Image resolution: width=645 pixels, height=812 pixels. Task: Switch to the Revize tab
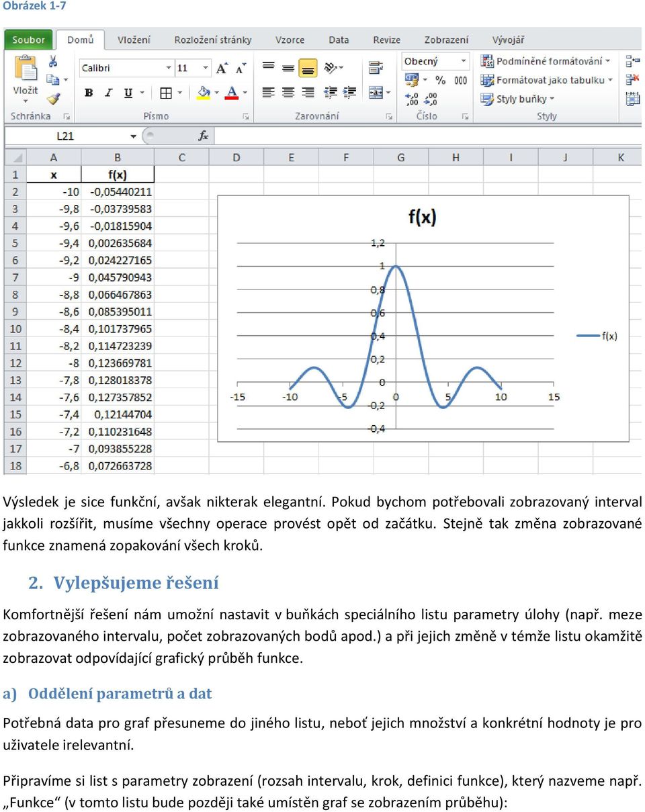[386, 40]
